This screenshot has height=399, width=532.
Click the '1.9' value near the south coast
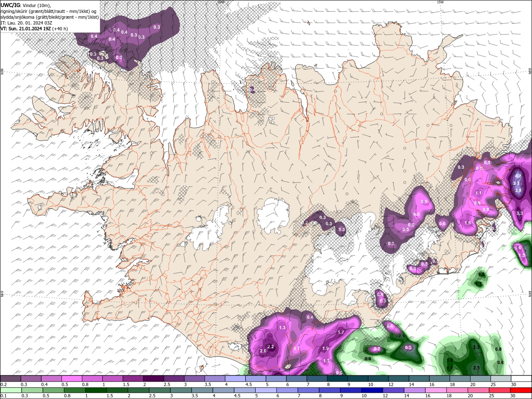point(325,349)
